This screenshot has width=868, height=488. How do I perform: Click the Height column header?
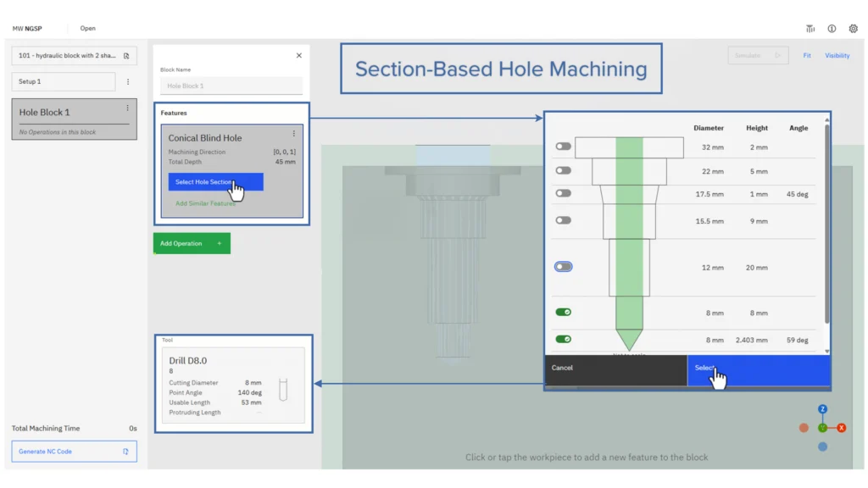point(757,128)
